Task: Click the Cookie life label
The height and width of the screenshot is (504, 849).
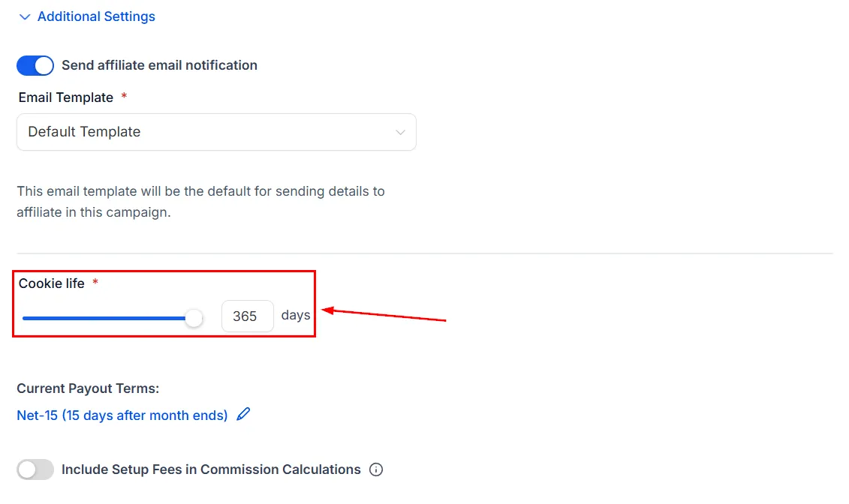Action: coord(52,283)
